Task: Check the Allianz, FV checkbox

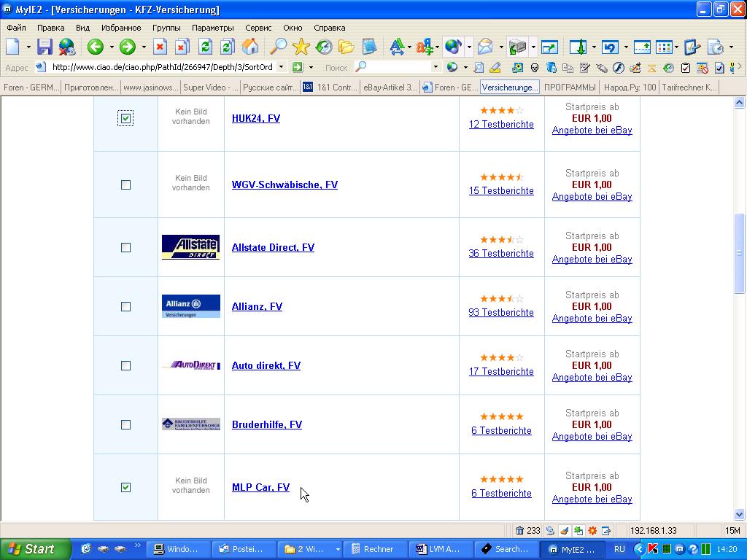Action: (x=125, y=307)
